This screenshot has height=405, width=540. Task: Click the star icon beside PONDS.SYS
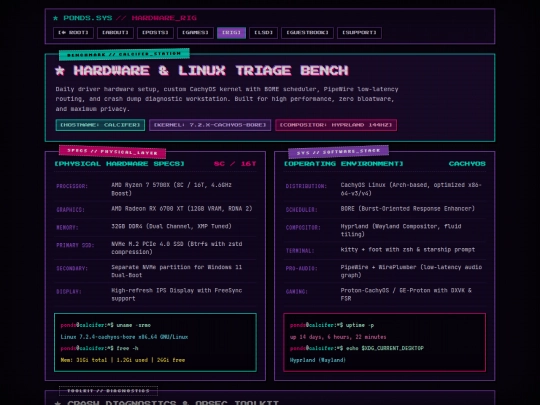(x=56, y=18)
